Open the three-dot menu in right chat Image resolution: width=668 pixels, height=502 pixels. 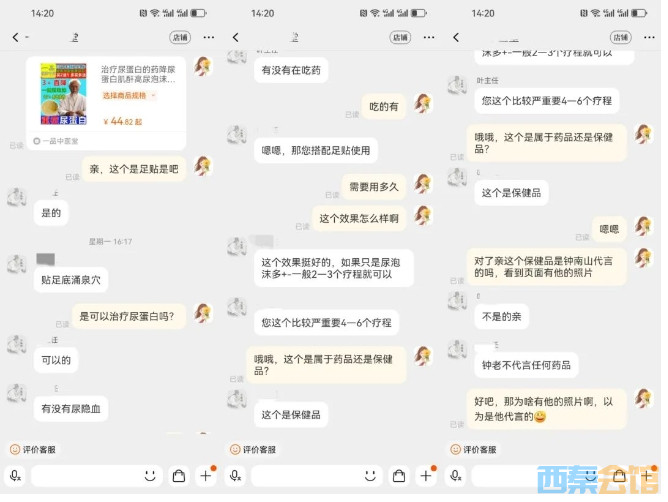[x=649, y=38]
